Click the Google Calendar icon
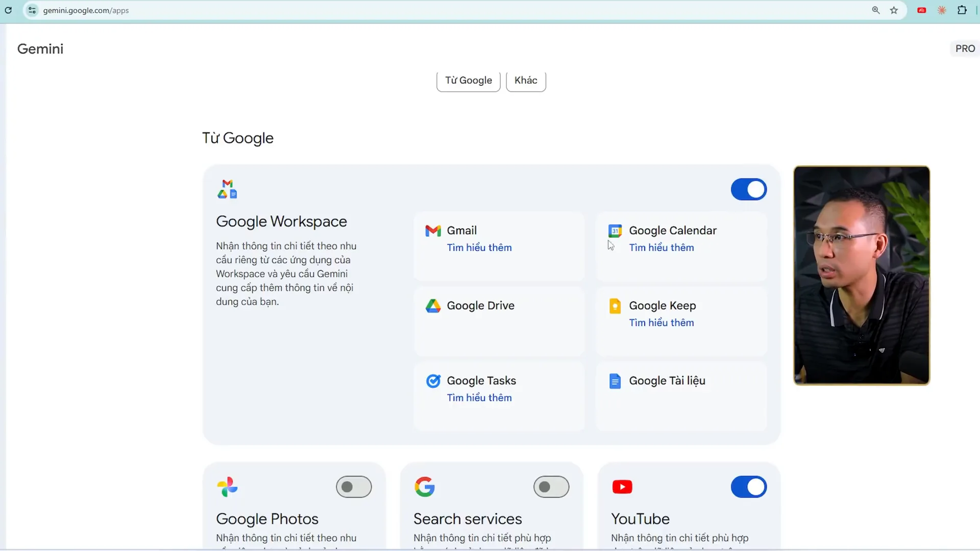The width and height of the screenshot is (980, 551). pyautogui.click(x=615, y=231)
